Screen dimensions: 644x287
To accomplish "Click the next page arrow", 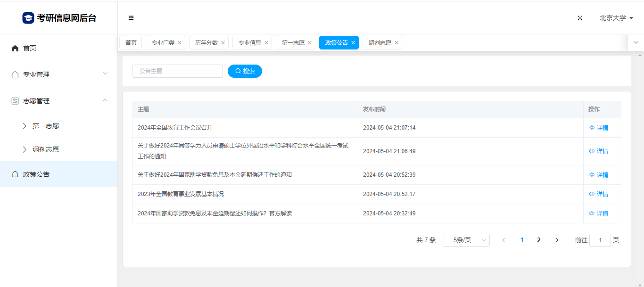I will click(x=557, y=240).
